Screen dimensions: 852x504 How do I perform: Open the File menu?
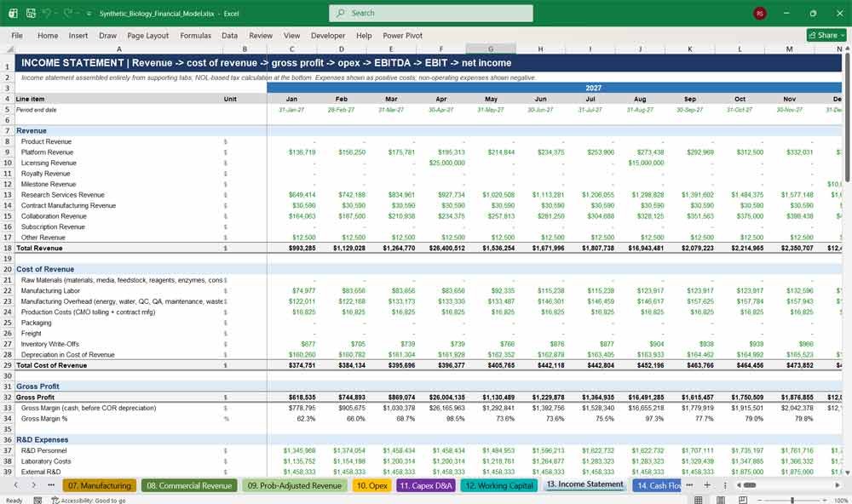click(17, 35)
